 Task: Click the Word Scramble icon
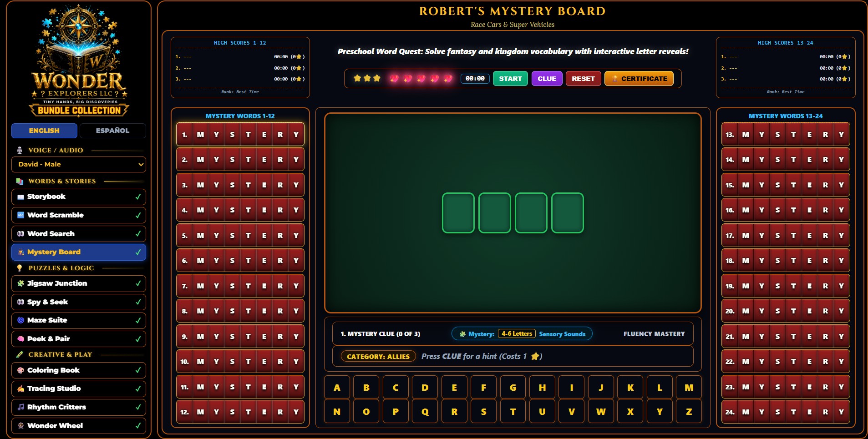(20, 215)
